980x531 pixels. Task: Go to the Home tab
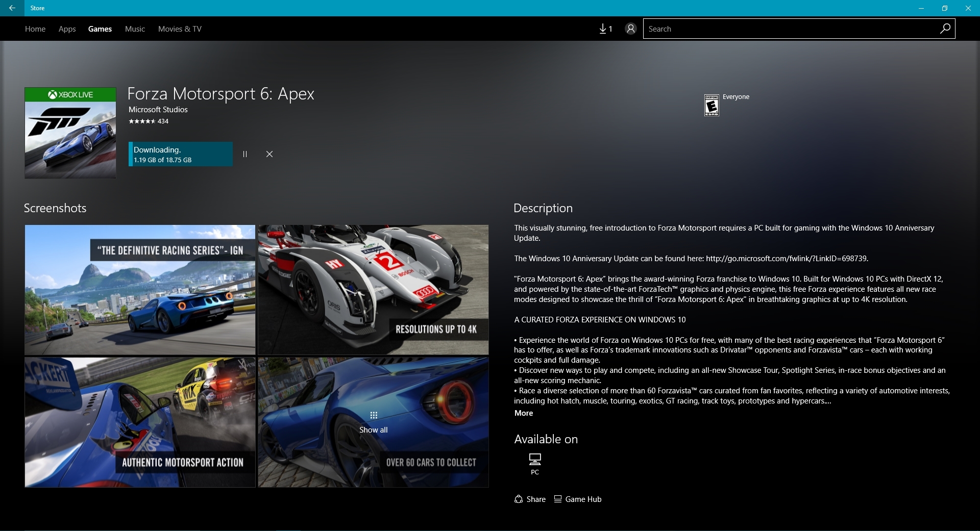point(35,29)
